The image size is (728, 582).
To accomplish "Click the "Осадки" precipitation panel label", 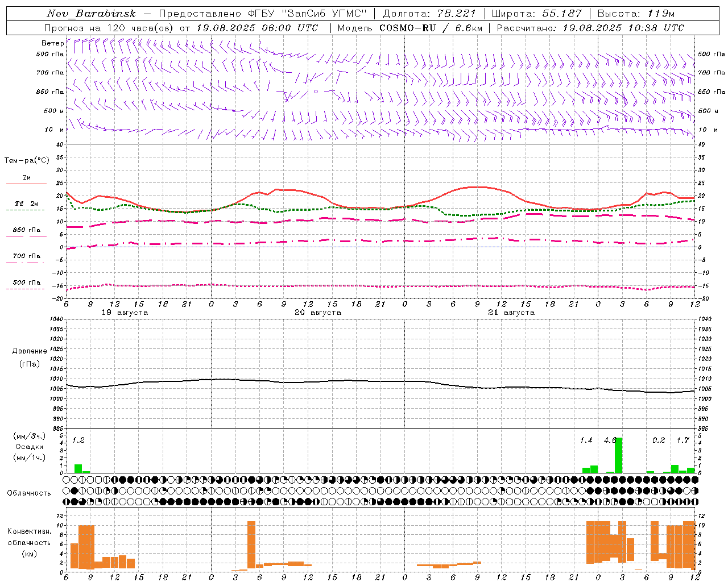I will tap(29, 447).
